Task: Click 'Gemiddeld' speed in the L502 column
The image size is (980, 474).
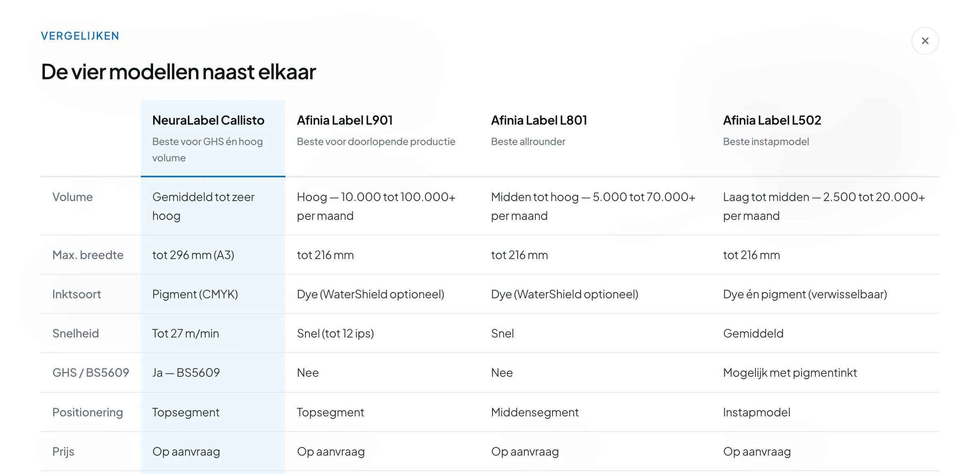Action: pos(753,333)
